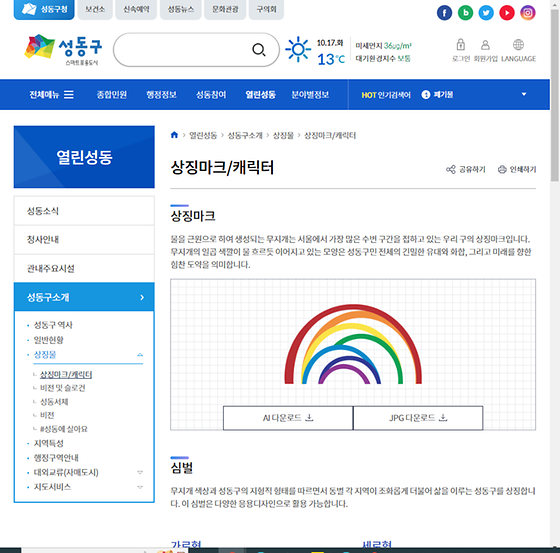Open the 행정정보 menu
The height and width of the screenshot is (553, 560).
pyautogui.click(x=161, y=95)
